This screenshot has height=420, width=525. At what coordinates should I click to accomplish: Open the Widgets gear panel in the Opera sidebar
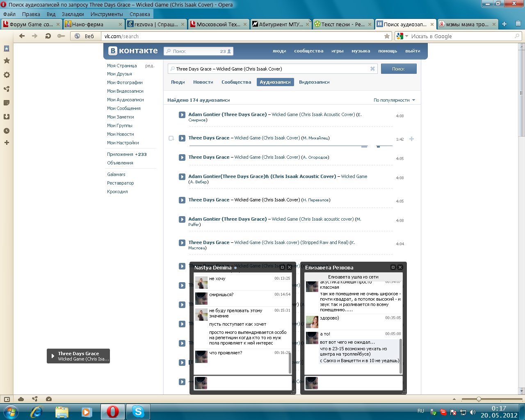7,75
